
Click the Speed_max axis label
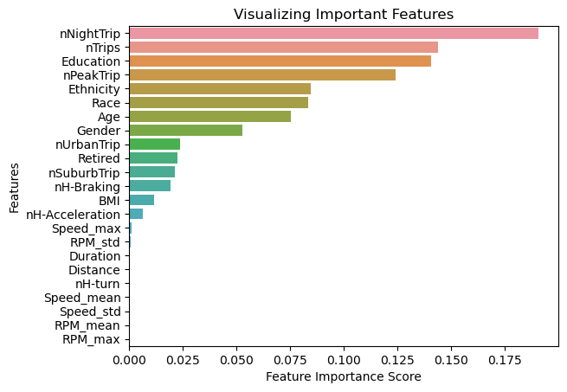pos(86,229)
